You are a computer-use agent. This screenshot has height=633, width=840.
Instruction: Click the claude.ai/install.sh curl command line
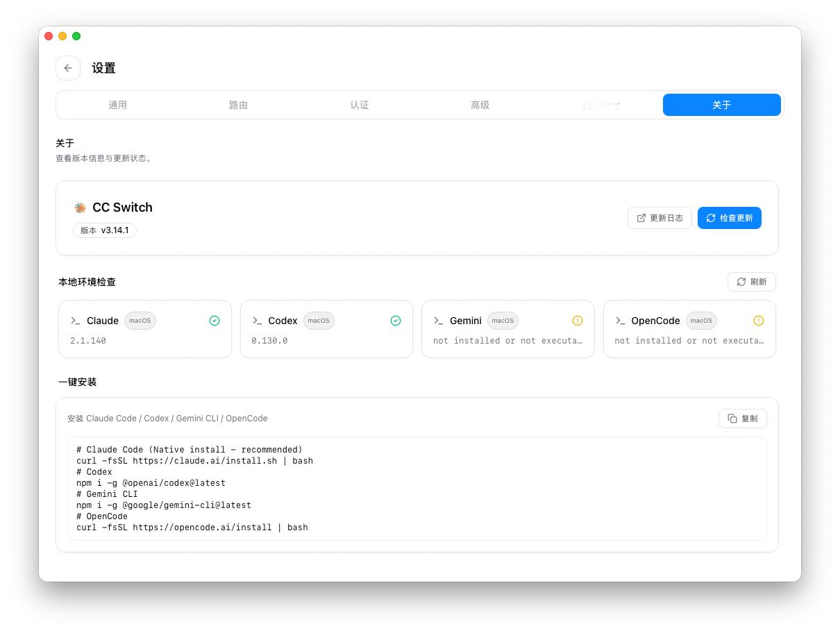point(194,461)
